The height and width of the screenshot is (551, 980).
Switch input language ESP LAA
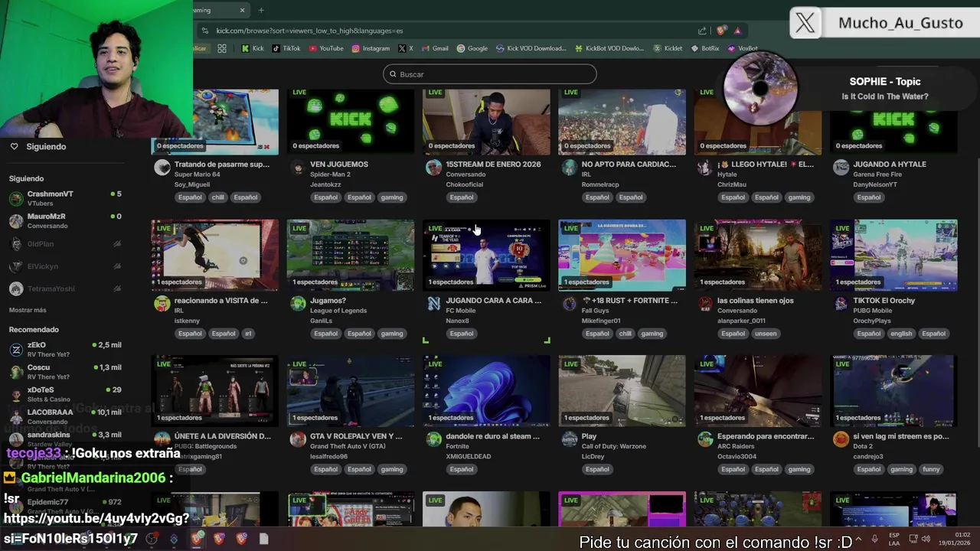point(894,539)
